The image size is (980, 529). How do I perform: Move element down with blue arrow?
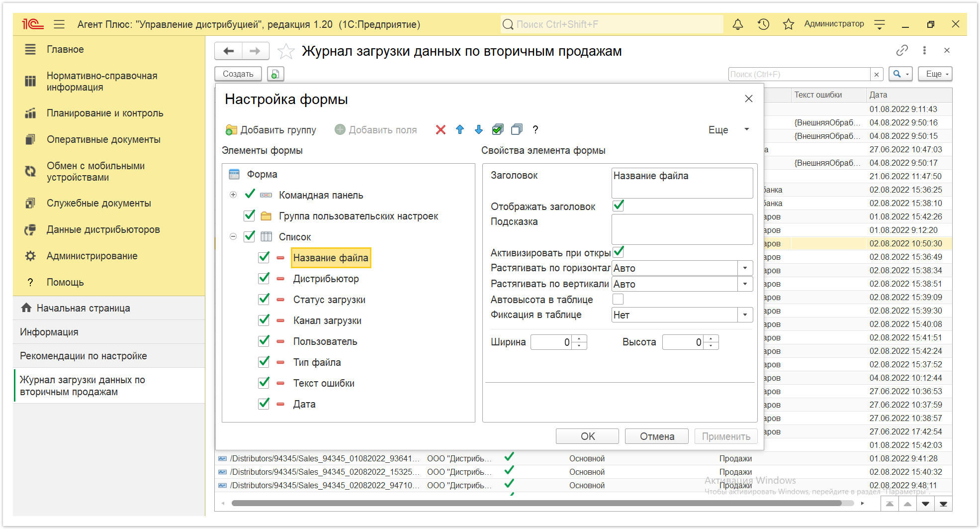click(479, 130)
